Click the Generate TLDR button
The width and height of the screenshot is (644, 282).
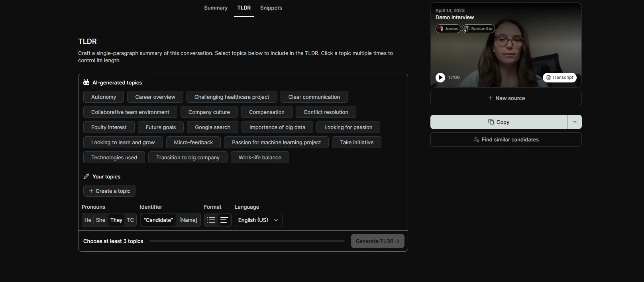point(377,241)
